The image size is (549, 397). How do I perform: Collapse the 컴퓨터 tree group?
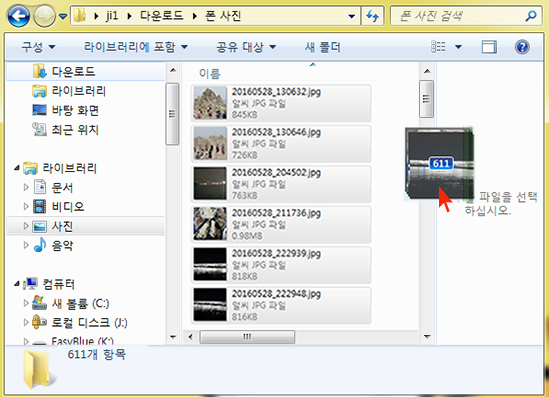[16, 284]
